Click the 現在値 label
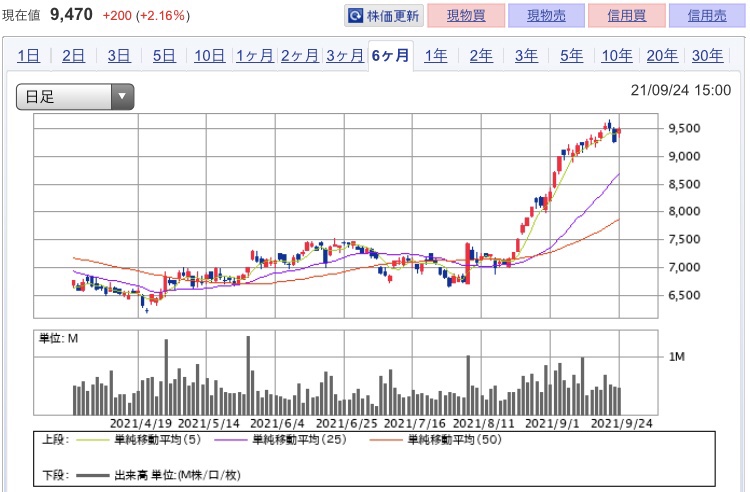Viewport: 750px width, 492px height. 21,15
